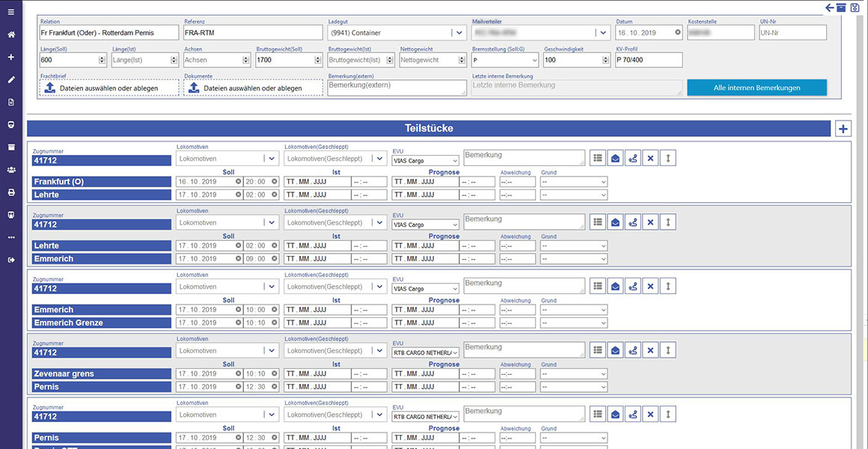
Task: Open route icon for Zevenaar grens segment
Action: 633,350
